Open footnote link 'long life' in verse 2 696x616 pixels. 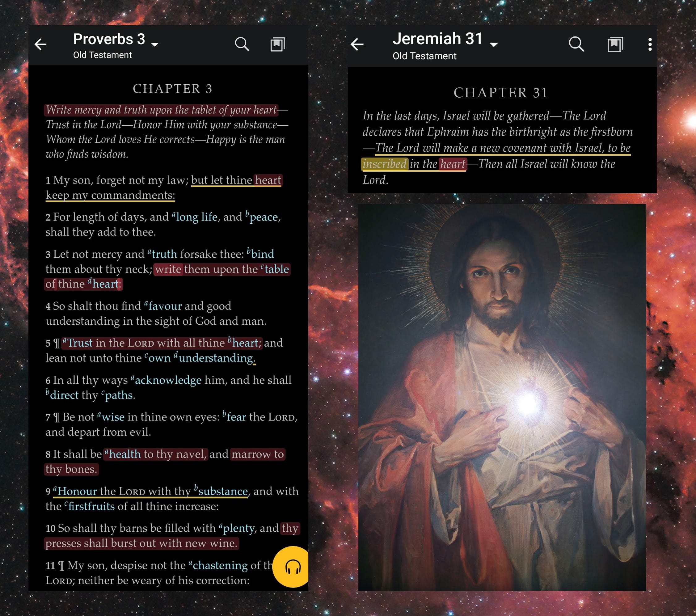[x=194, y=217]
